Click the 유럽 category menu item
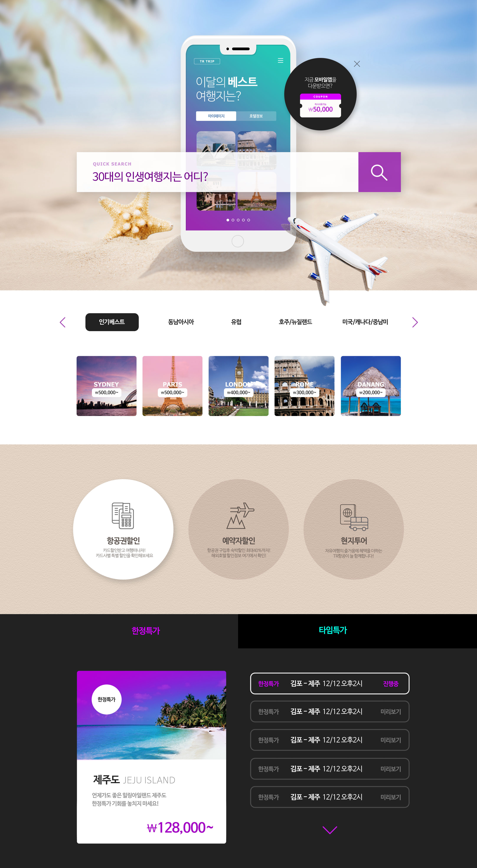Viewport: 477px width, 868px height. tap(235, 321)
